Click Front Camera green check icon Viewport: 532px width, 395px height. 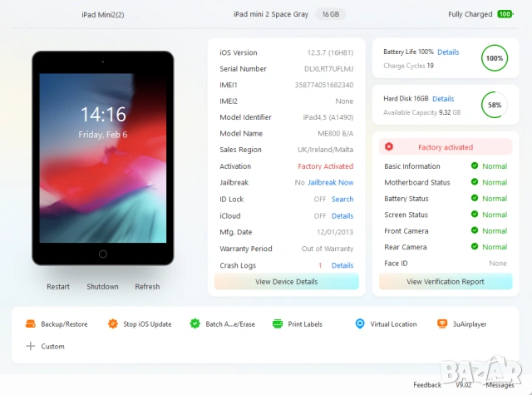(475, 230)
